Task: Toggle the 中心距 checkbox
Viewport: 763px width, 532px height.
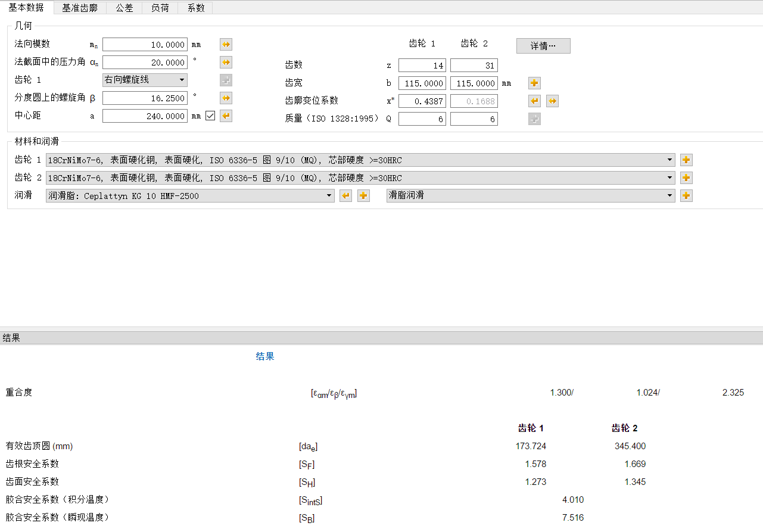Action: click(x=210, y=116)
